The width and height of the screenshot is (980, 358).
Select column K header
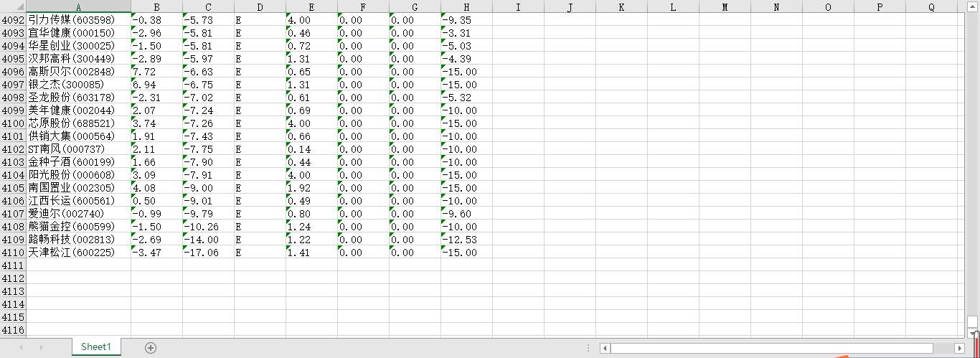coord(621,6)
